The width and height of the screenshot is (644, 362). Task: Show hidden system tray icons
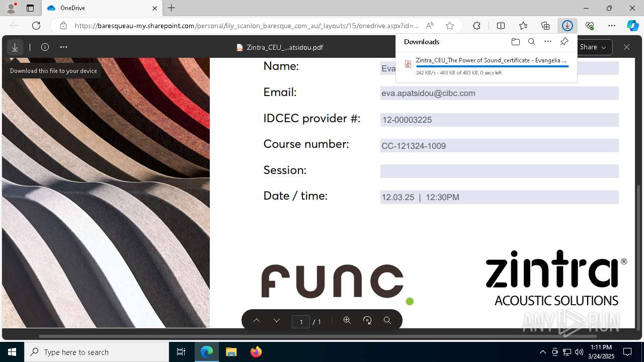(542, 352)
